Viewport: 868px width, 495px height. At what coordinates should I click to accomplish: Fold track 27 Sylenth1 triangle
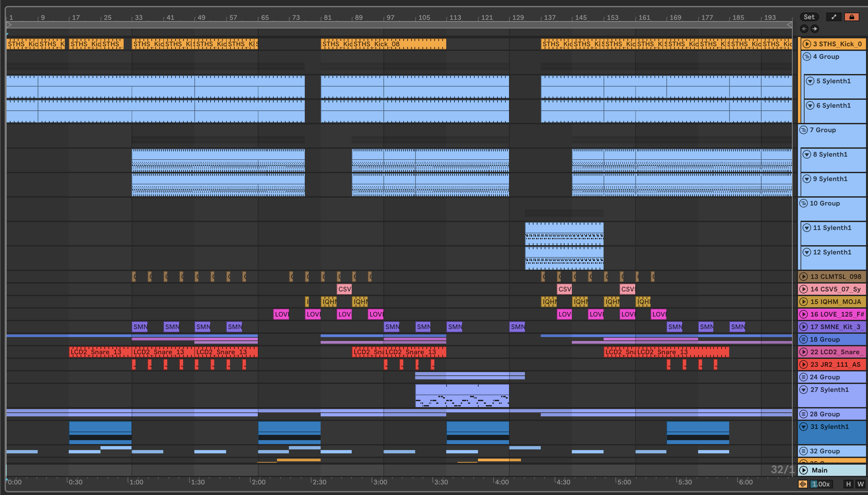804,390
